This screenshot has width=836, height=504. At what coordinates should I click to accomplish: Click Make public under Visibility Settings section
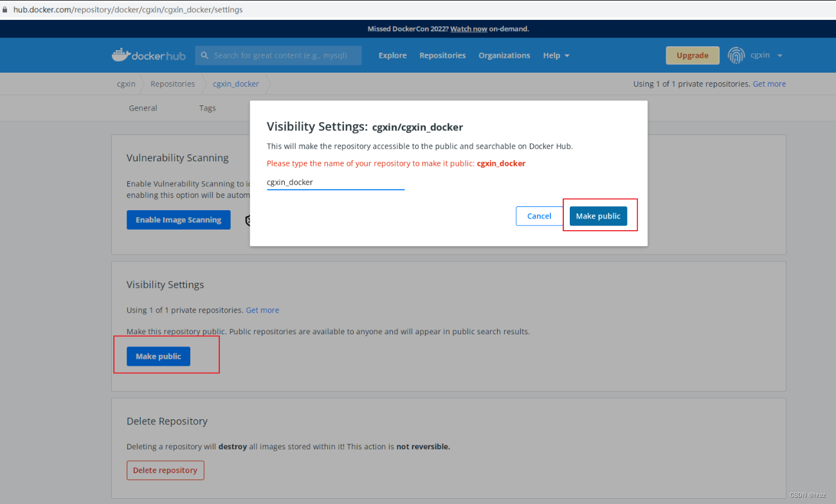(x=158, y=356)
